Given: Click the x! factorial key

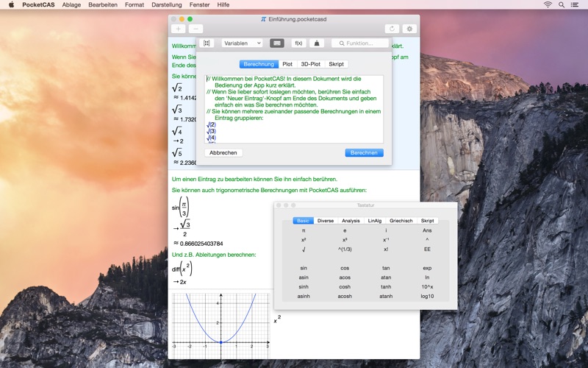Looking at the screenshot, I should pyautogui.click(x=386, y=250).
